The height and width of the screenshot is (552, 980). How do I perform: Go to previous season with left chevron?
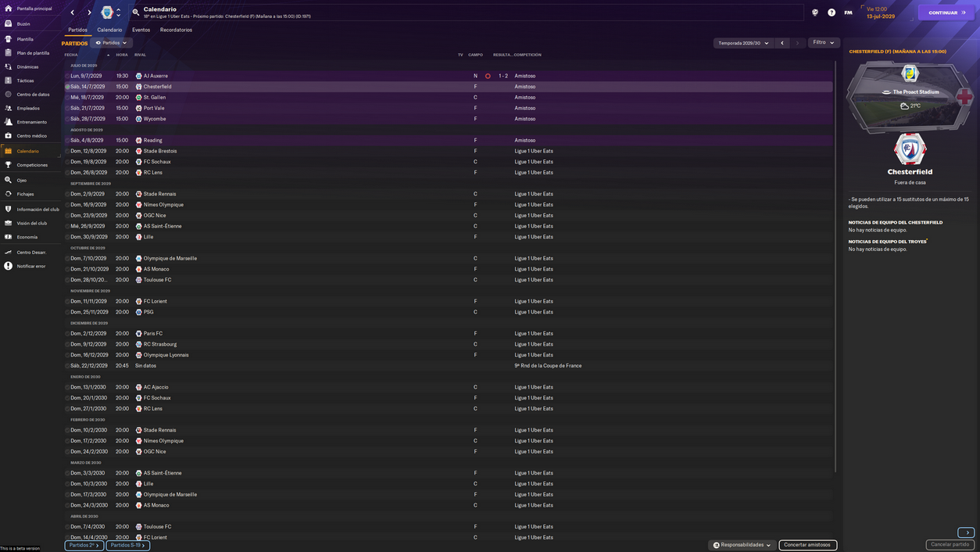coord(782,43)
